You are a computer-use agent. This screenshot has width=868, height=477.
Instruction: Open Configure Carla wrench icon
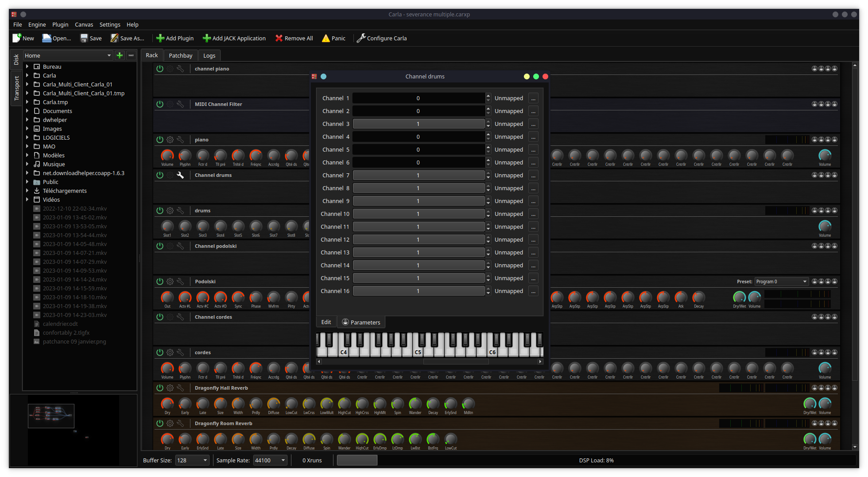point(361,38)
